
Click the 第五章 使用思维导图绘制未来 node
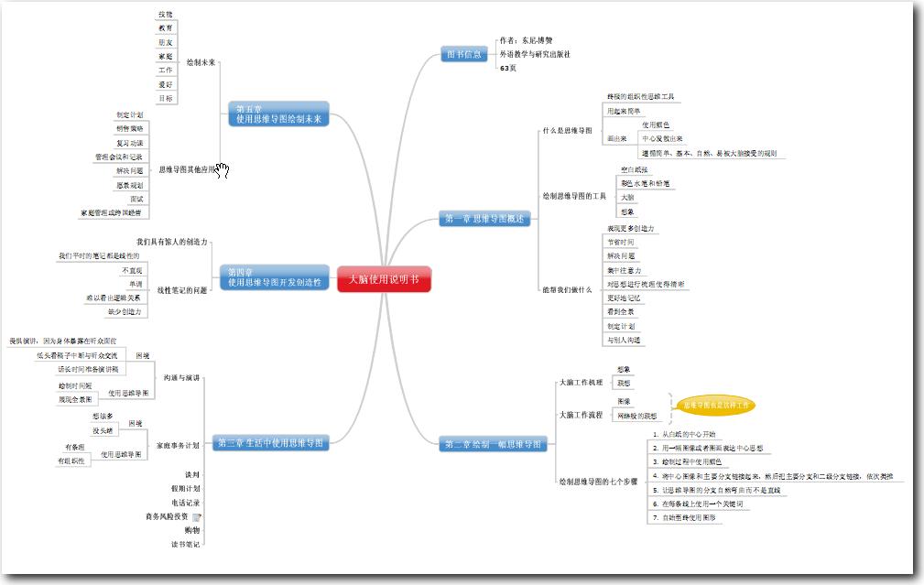277,114
